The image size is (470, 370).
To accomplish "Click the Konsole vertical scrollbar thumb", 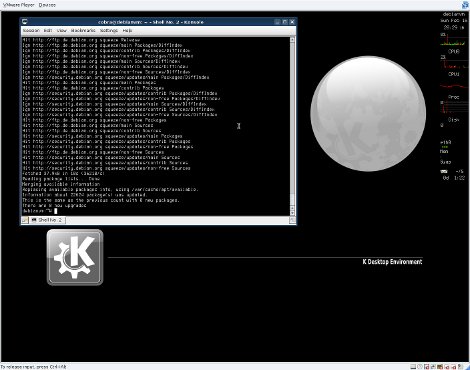I will click(292, 200).
